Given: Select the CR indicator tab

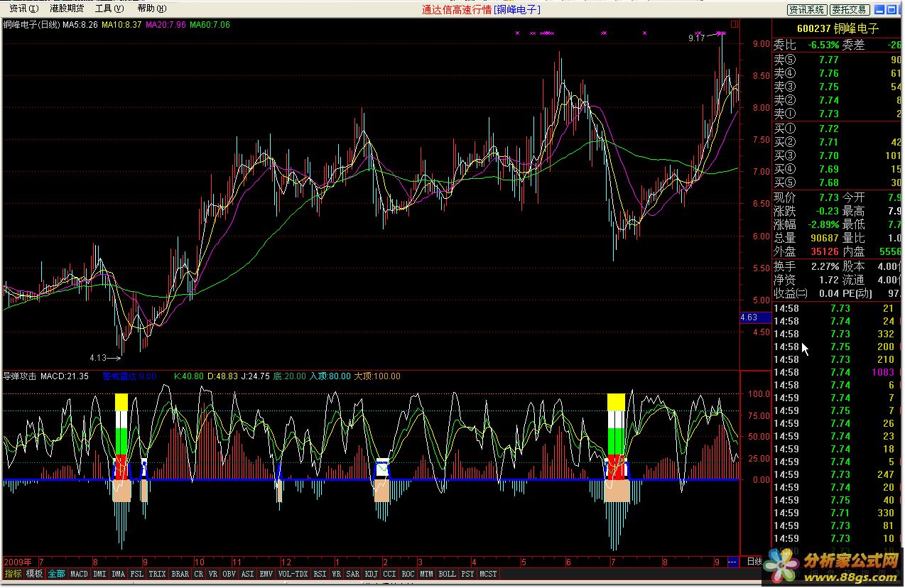Looking at the screenshot, I should point(199,574).
